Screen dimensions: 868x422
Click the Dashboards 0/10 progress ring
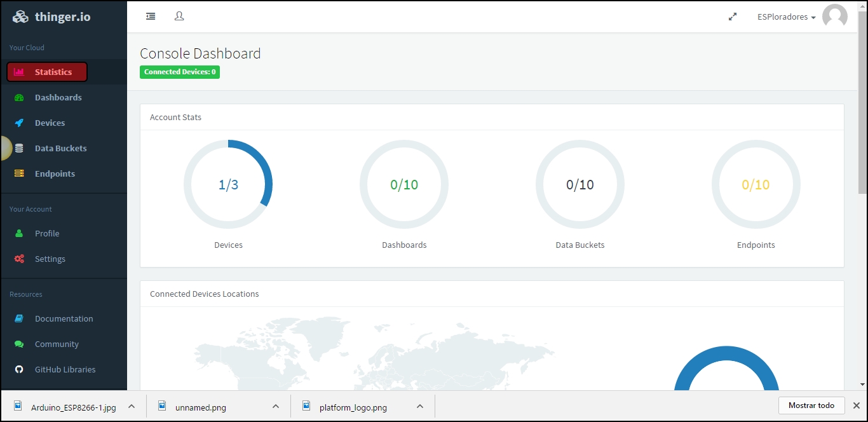pyautogui.click(x=404, y=184)
